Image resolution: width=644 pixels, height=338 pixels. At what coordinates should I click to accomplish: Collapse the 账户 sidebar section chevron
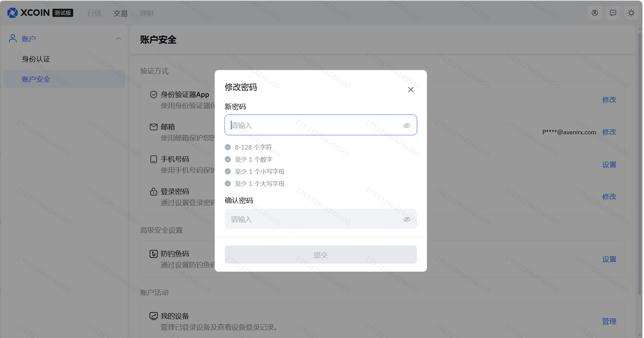coord(118,39)
